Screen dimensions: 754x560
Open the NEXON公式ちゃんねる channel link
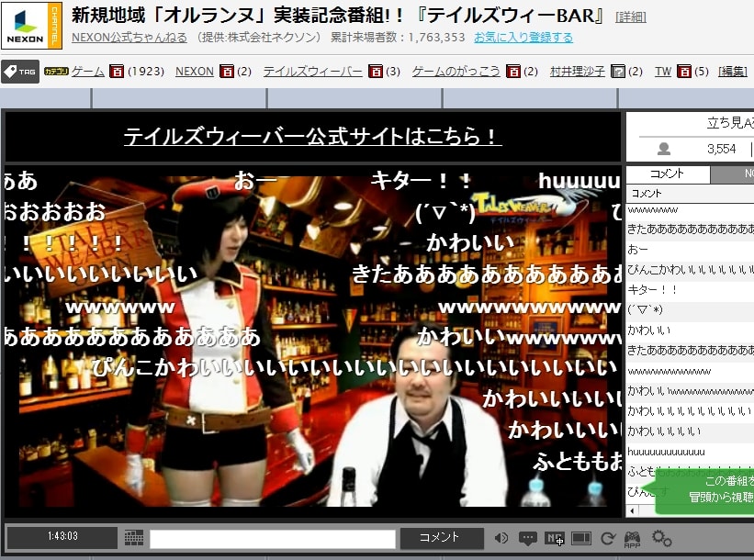pyautogui.click(x=129, y=38)
